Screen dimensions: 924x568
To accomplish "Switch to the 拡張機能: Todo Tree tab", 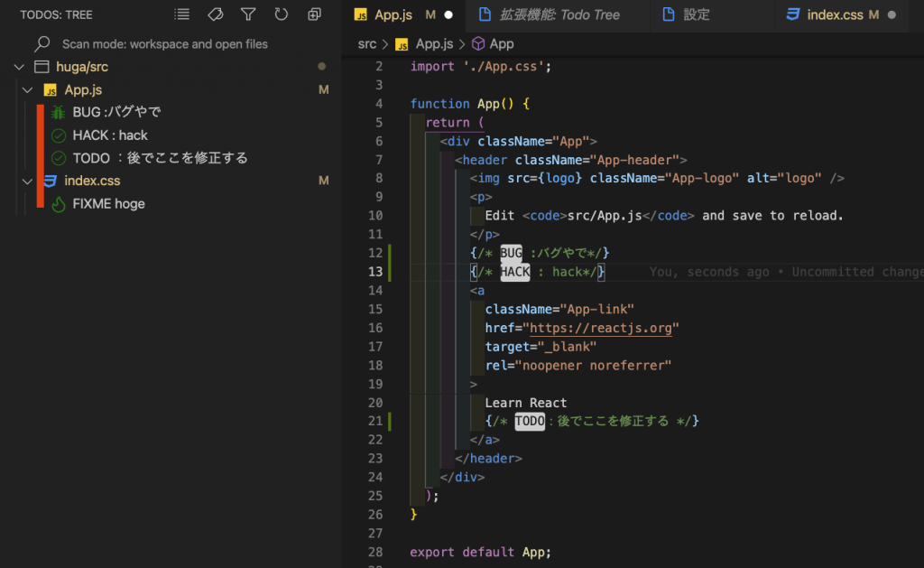I will pos(561,14).
